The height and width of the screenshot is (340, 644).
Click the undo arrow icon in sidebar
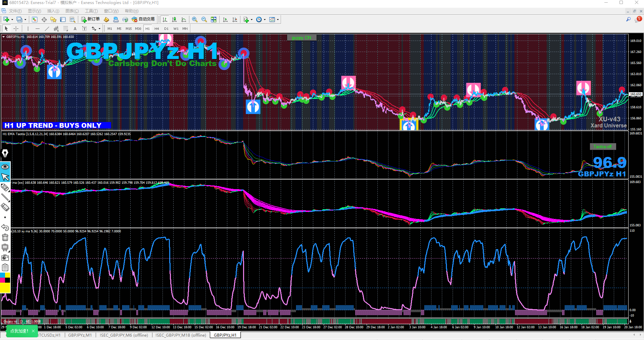point(5,227)
